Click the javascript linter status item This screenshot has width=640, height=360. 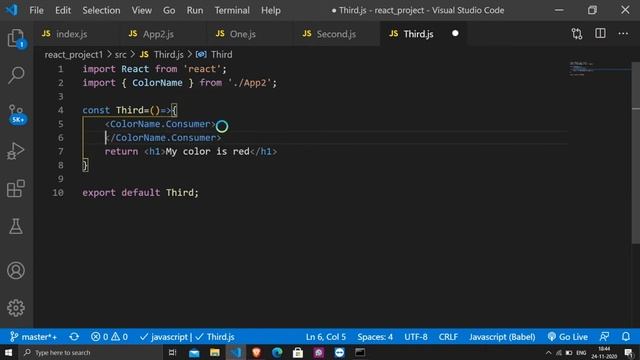coord(163,337)
